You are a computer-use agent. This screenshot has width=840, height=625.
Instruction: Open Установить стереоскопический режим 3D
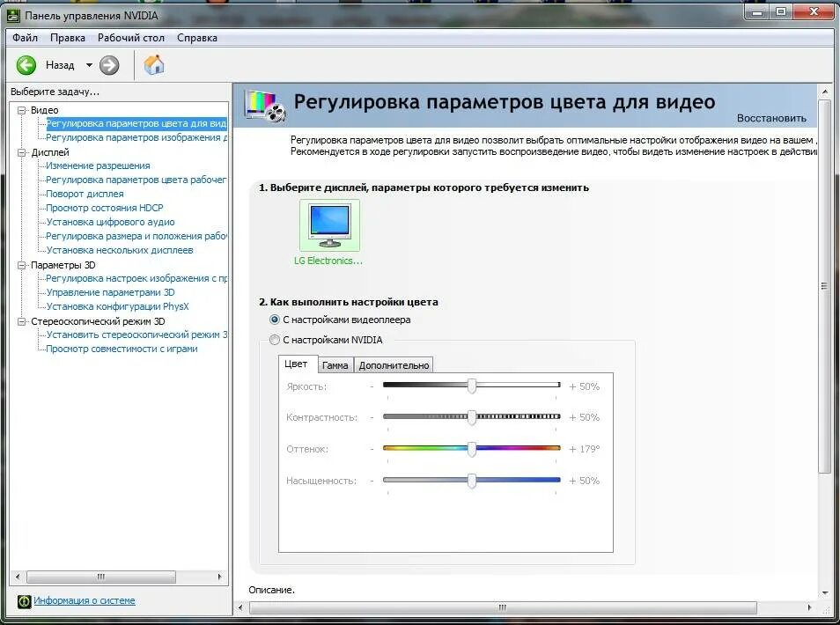click(136, 335)
